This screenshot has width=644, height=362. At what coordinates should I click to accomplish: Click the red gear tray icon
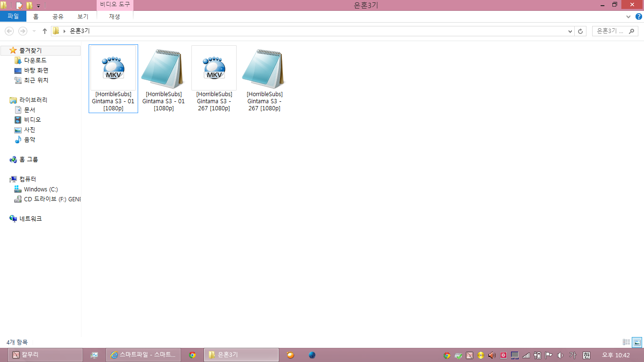pyautogui.click(x=504, y=355)
